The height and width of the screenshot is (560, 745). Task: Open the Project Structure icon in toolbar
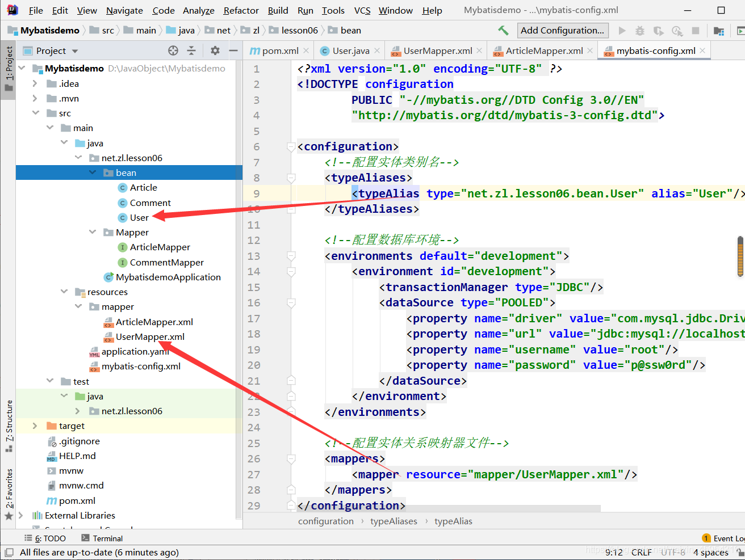(719, 31)
